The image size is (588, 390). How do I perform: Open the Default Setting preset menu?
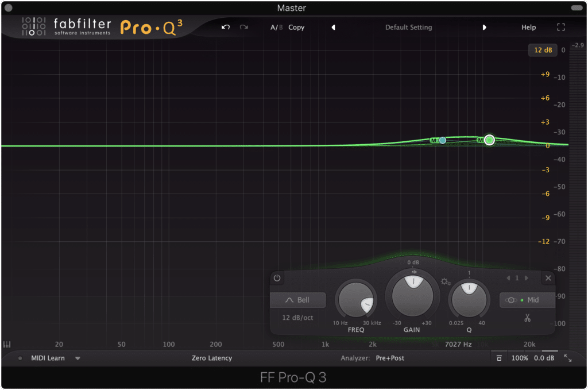(408, 28)
